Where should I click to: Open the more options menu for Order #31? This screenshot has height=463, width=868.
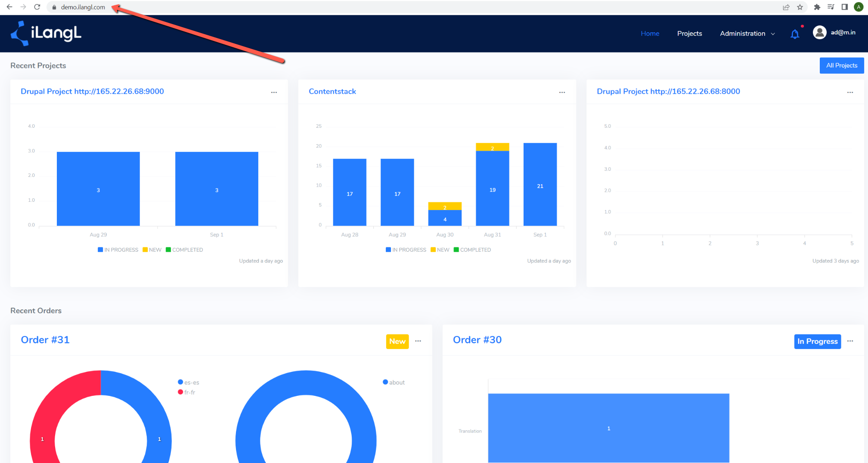pyautogui.click(x=418, y=341)
